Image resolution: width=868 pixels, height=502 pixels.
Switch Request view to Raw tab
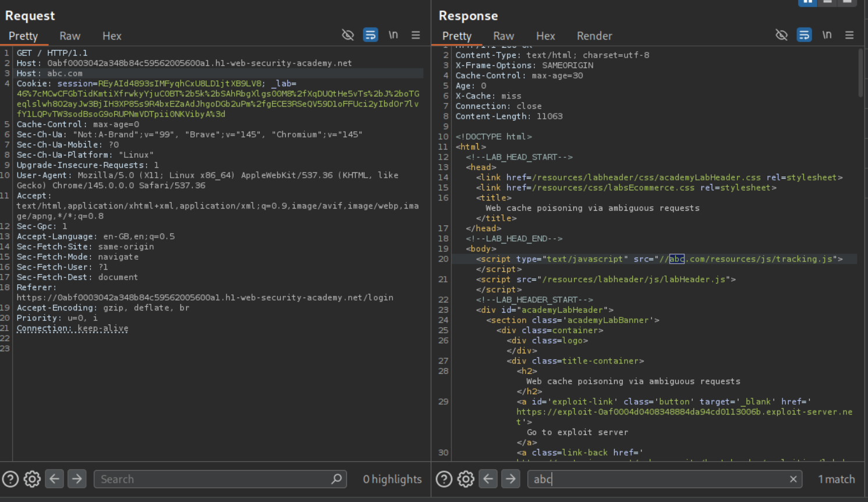pyautogui.click(x=70, y=36)
